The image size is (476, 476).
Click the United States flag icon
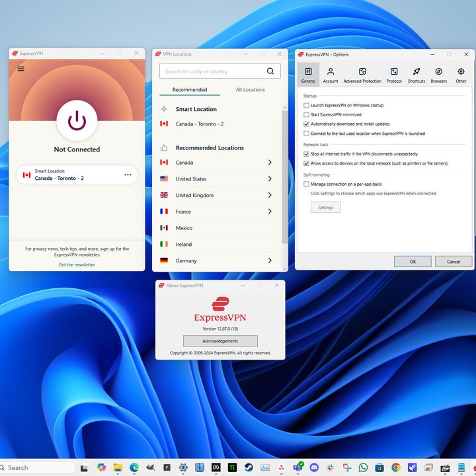pyautogui.click(x=164, y=178)
